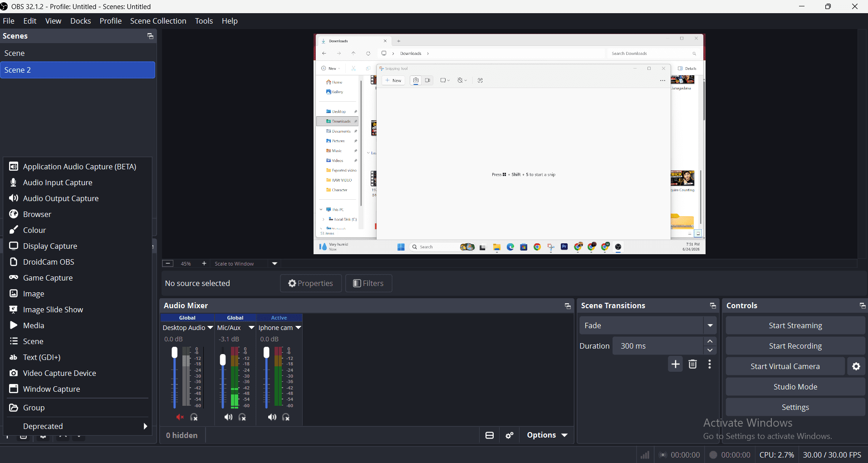Increase transition duration with up arrow
The image size is (868, 463).
(710, 341)
